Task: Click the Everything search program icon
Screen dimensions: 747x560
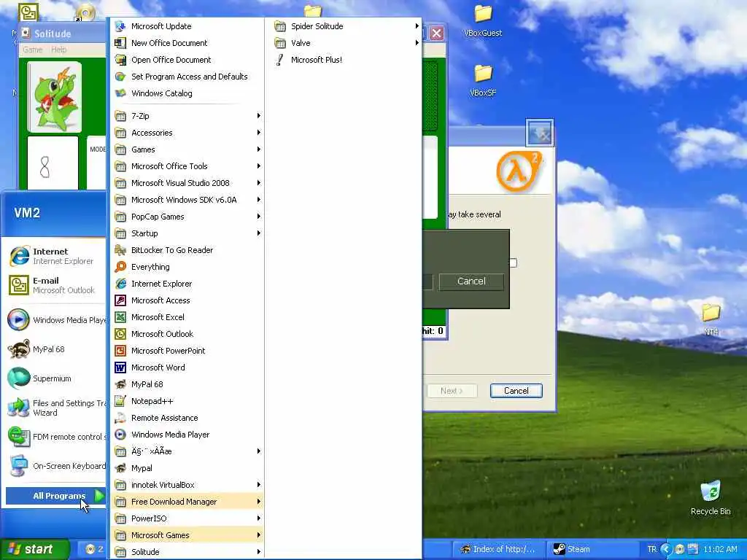Action: [120, 267]
